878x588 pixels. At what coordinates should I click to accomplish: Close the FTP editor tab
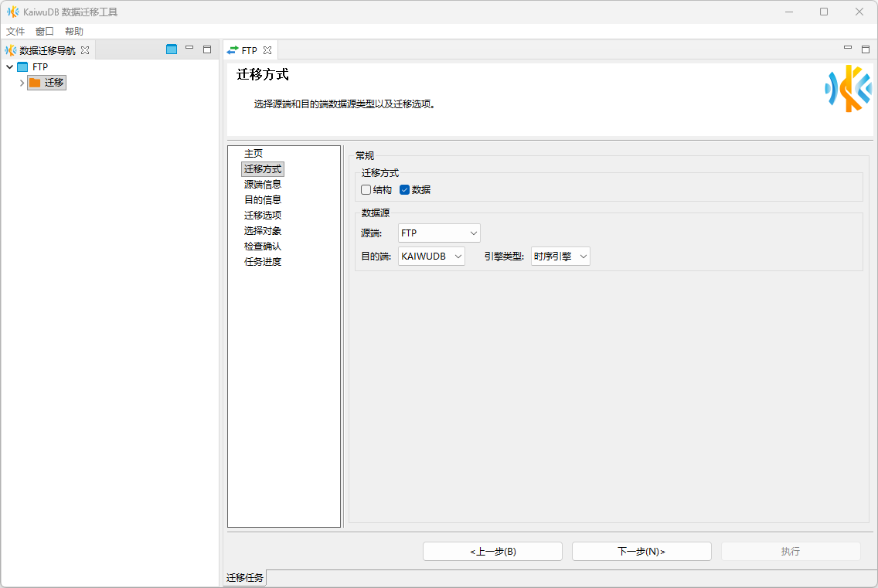pyautogui.click(x=267, y=50)
